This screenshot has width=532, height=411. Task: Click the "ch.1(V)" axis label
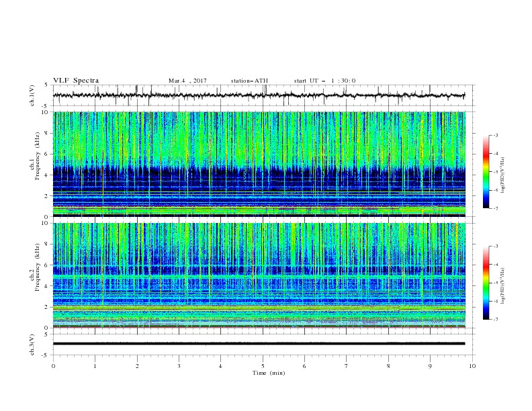(x=32, y=95)
